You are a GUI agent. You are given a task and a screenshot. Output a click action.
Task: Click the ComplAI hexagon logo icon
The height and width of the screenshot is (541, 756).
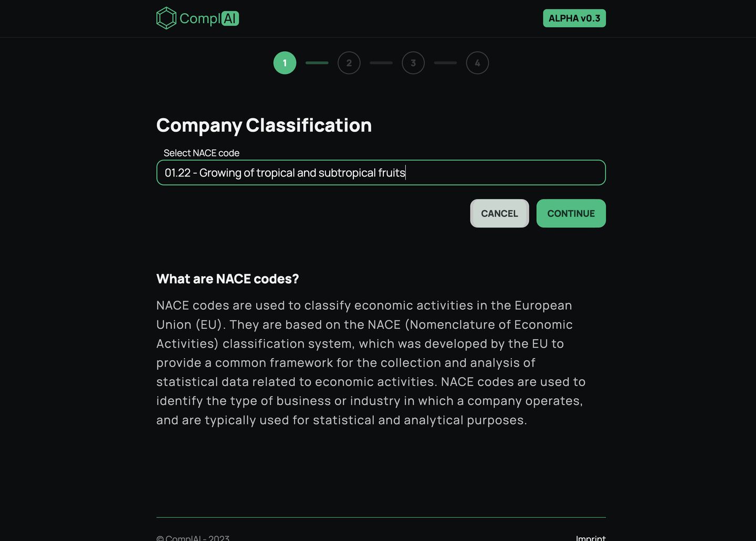166,18
